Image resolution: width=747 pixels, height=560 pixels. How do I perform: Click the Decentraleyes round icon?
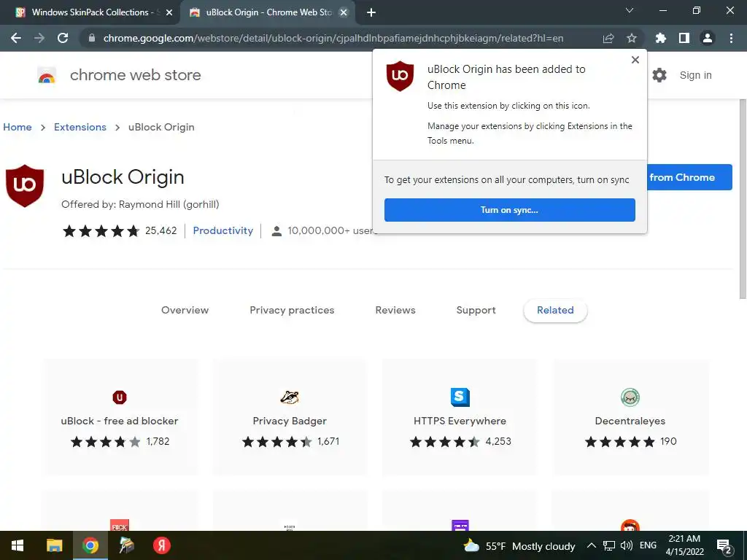[x=630, y=397]
